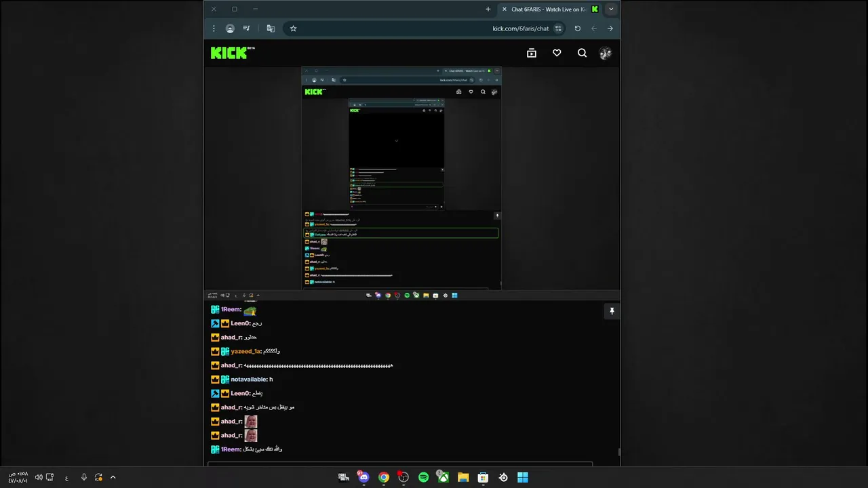Open the Windows Start menu
Image resolution: width=868 pixels, height=488 pixels.
[523, 477]
